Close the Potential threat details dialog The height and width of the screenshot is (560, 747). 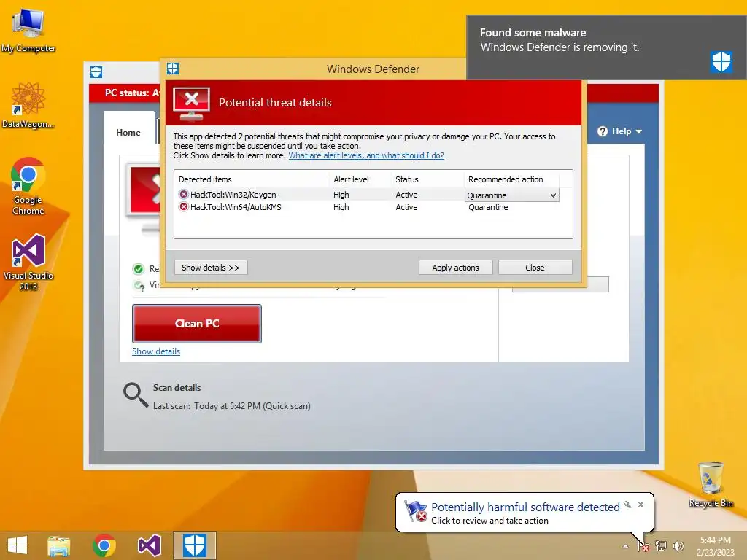pyautogui.click(x=535, y=268)
